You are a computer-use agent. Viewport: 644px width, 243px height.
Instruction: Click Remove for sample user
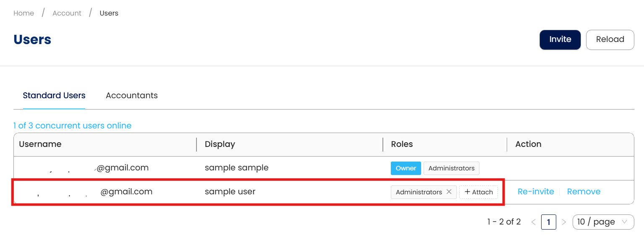[x=584, y=192]
